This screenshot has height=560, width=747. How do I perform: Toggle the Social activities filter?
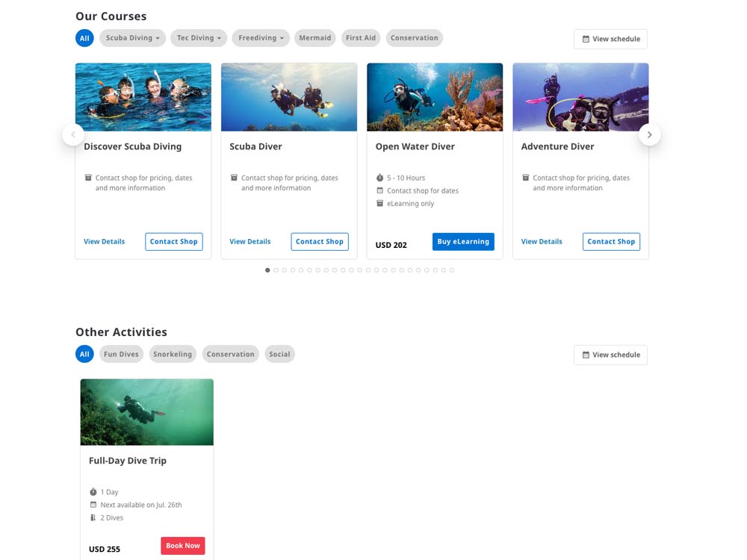point(279,354)
